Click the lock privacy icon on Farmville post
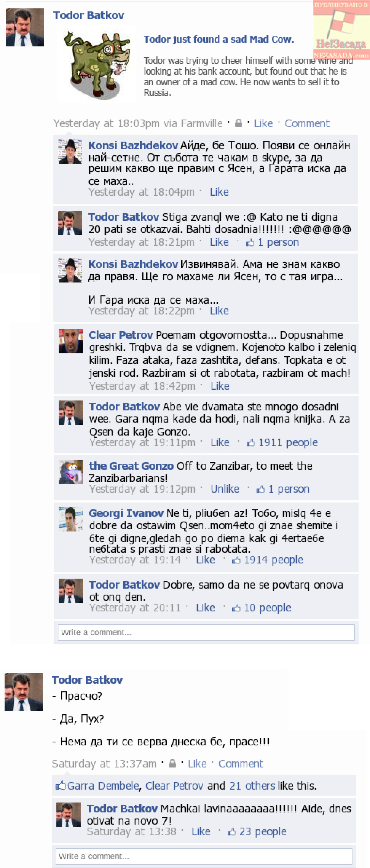Viewport: 370px width, 868px height. coord(238,123)
